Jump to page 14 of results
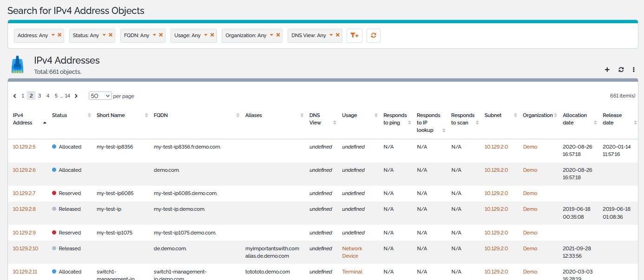 point(67,96)
